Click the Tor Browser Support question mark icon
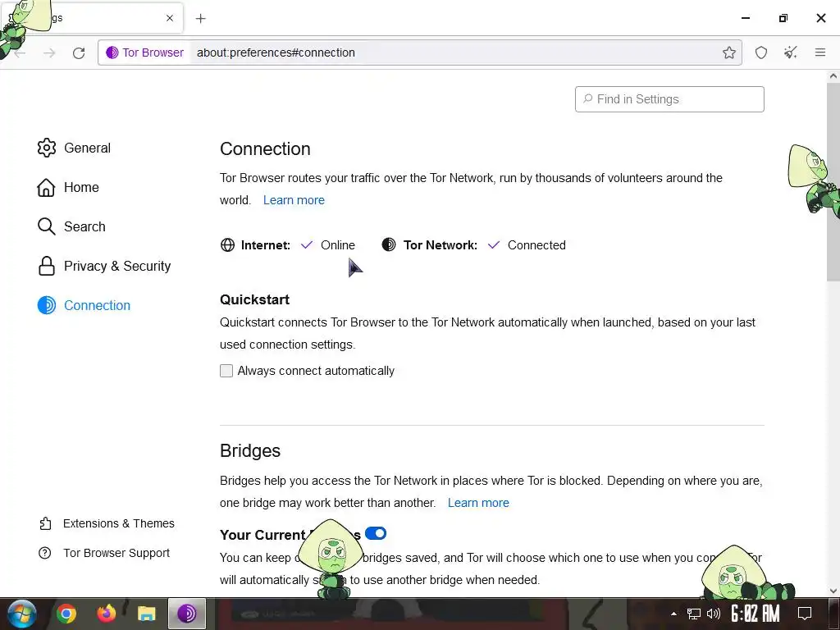The height and width of the screenshot is (630, 840). click(x=45, y=553)
